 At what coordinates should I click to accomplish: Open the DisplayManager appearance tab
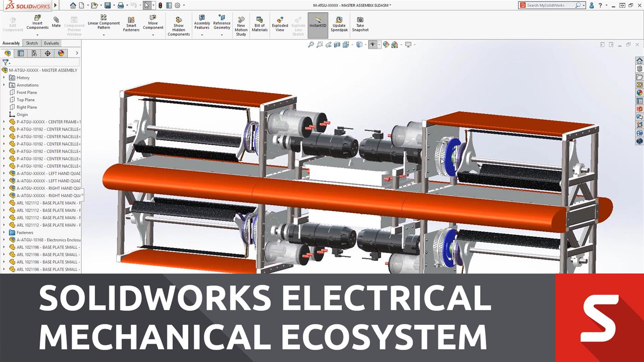point(61,53)
